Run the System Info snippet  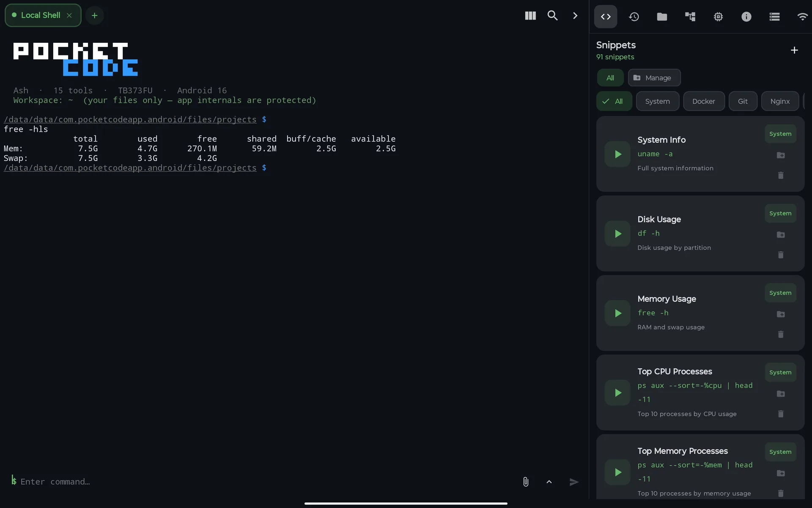pos(617,154)
